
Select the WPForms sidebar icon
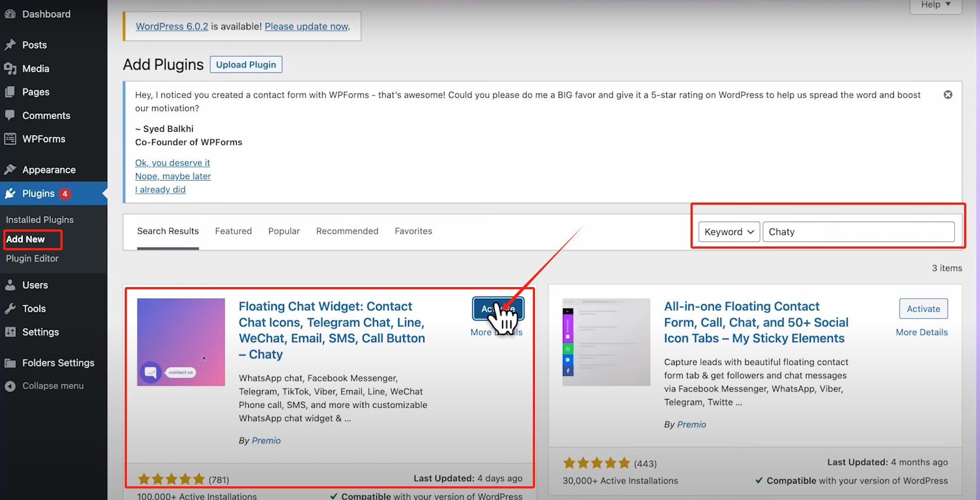click(x=10, y=139)
